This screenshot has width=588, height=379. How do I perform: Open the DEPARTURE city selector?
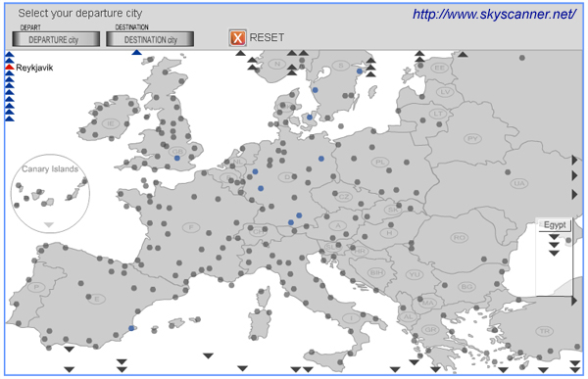point(56,39)
